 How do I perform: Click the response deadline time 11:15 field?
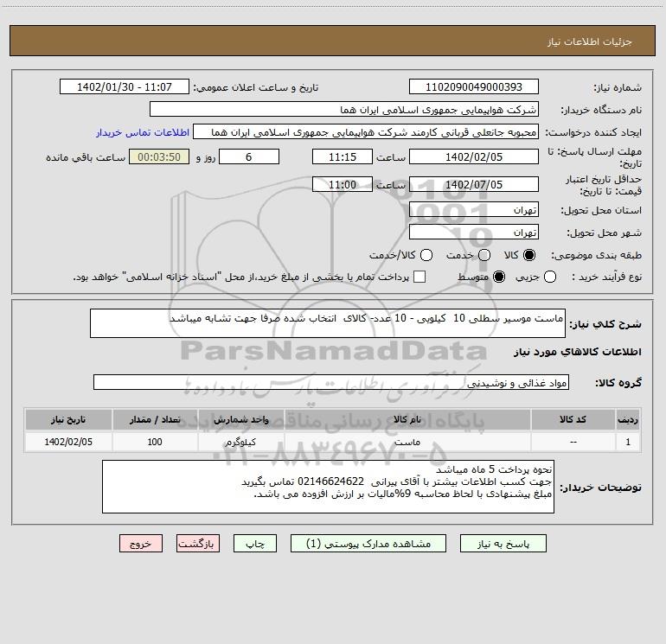(x=343, y=157)
